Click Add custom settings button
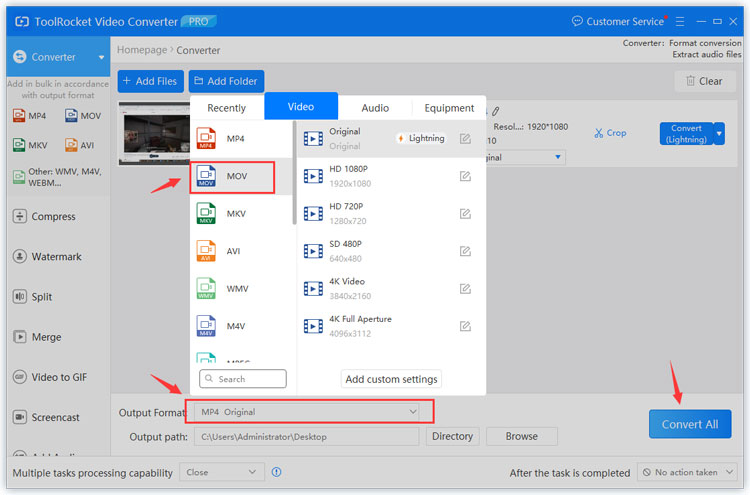The image size is (750, 495). [391, 379]
